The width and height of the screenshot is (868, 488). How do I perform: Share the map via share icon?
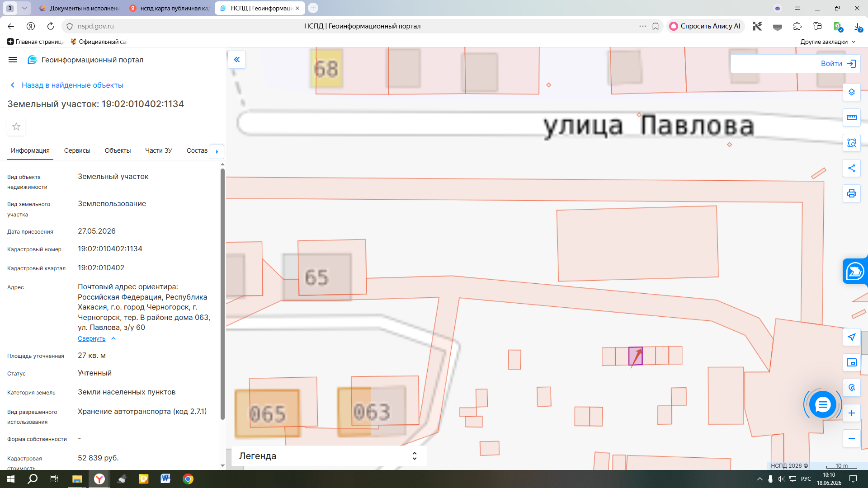852,168
